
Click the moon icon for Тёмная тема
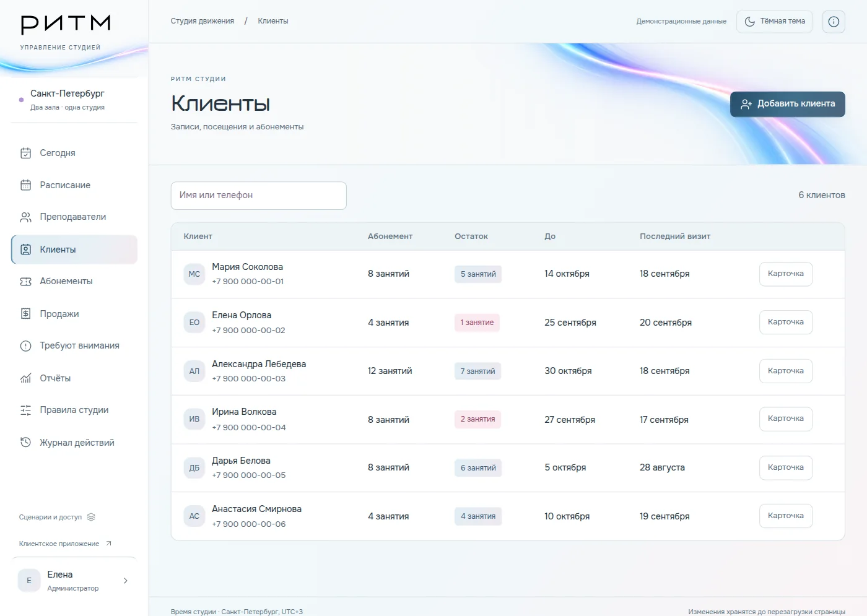(749, 22)
